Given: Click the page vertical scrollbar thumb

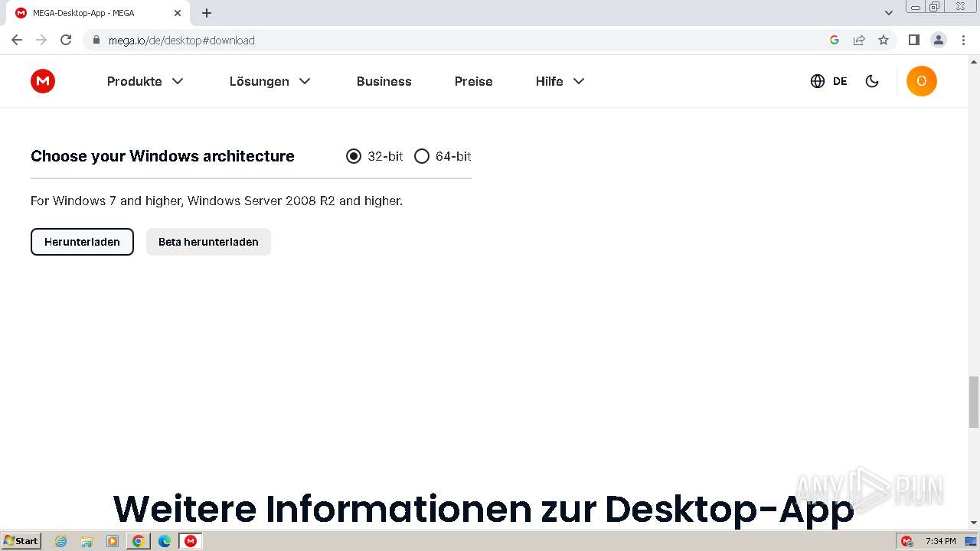Looking at the screenshot, I should click(x=974, y=402).
